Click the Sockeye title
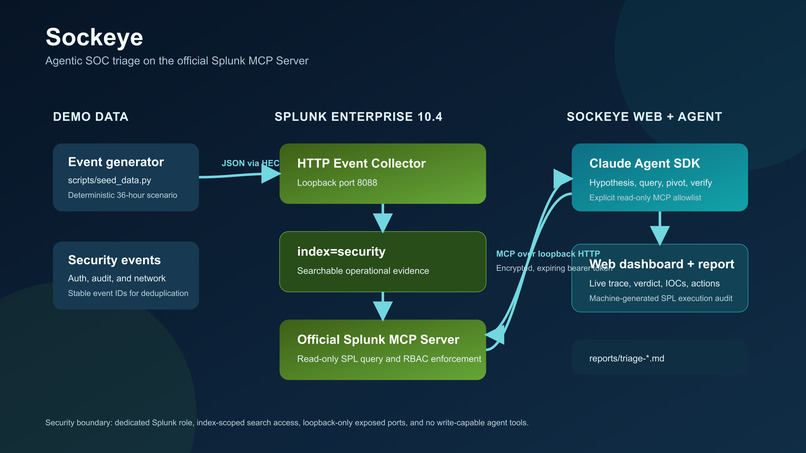 tap(94, 38)
